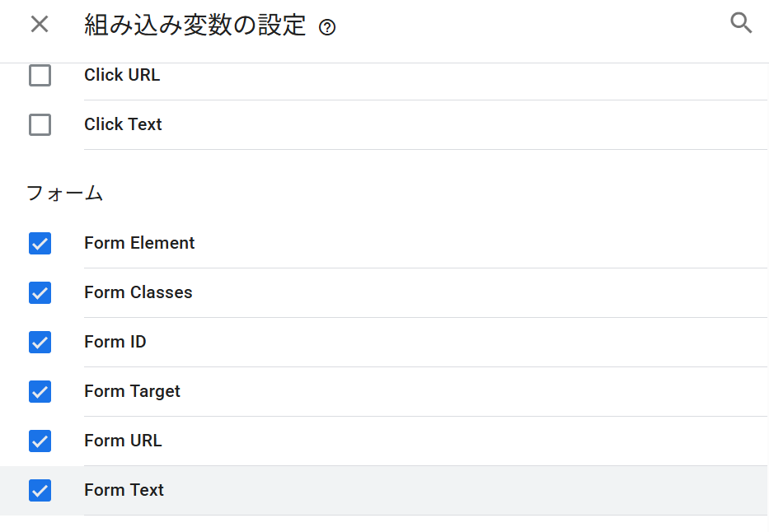Uncheck the Form Element checkbox

pyautogui.click(x=40, y=244)
